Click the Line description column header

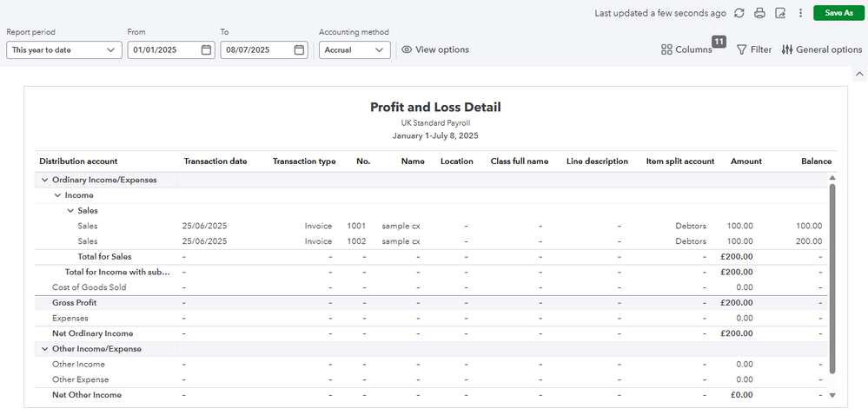click(597, 161)
